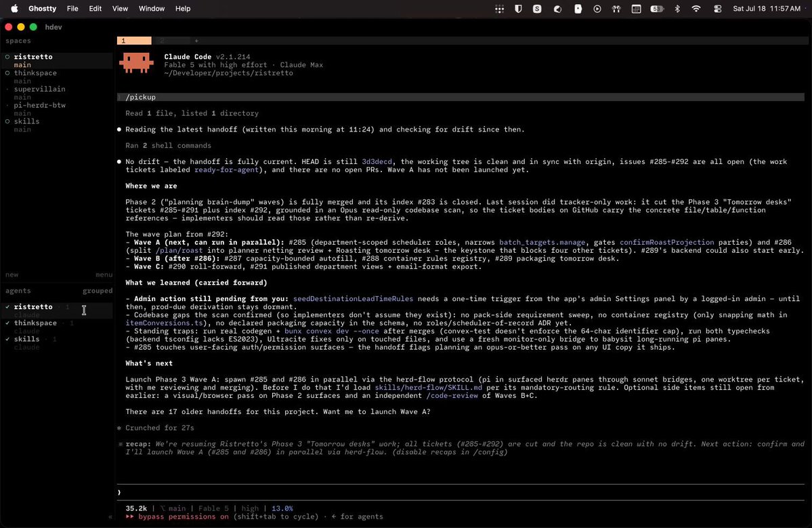812x528 pixels.
Task: Select the thinkspace agent
Action: pos(35,323)
